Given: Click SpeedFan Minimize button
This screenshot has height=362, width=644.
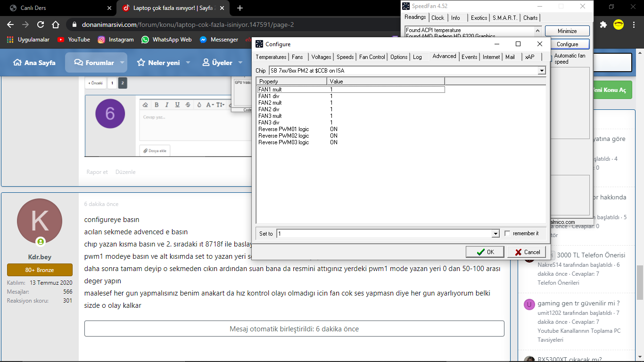Looking at the screenshot, I should [x=567, y=31].
